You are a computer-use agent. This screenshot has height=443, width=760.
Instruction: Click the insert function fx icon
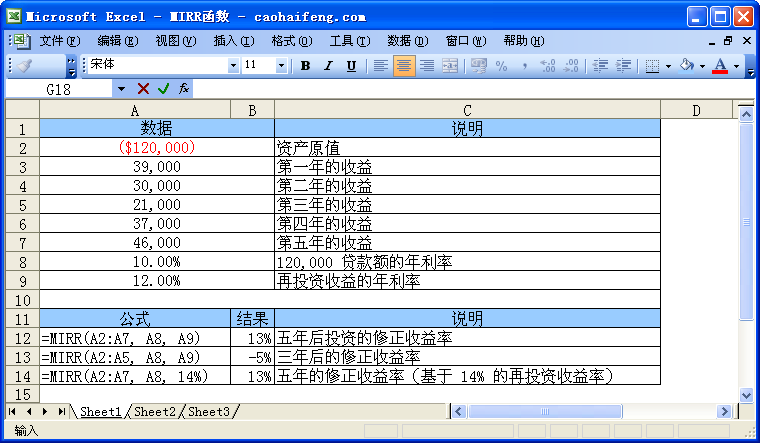(184, 89)
